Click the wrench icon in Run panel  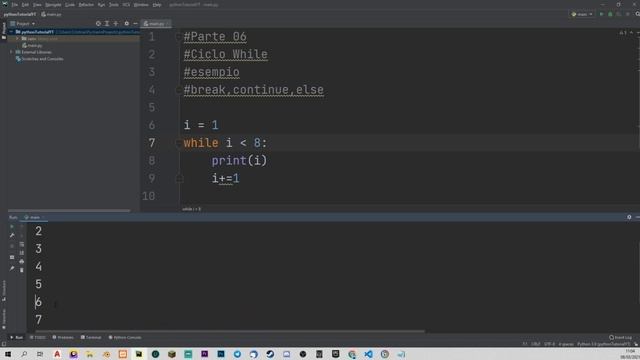12,236
